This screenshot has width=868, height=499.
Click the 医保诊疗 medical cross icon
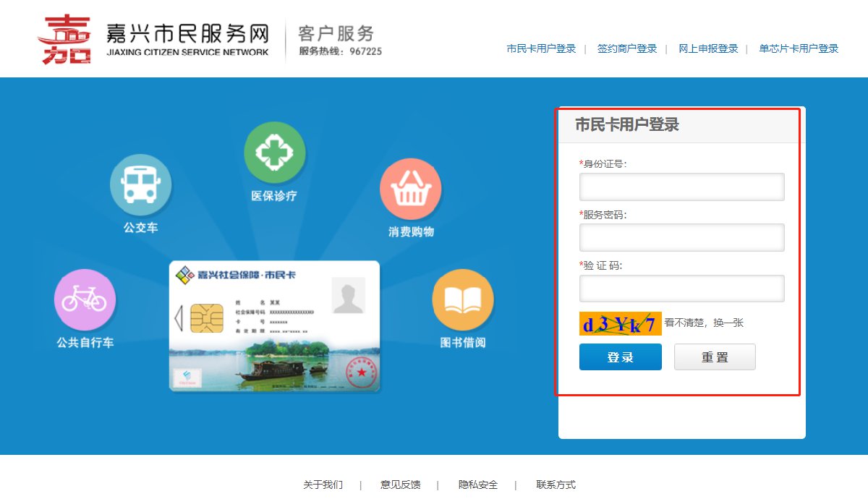point(274,153)
